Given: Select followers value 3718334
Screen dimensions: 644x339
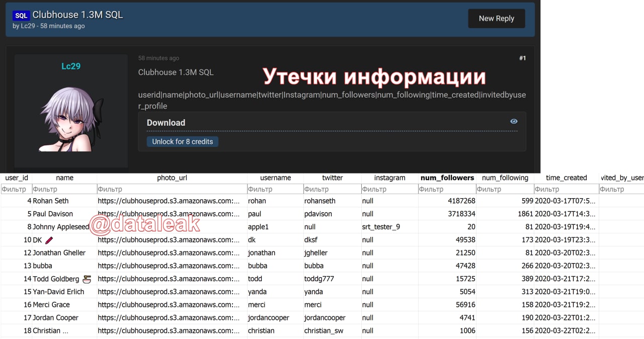Looking at the screenshot, I should click(447, 214).
